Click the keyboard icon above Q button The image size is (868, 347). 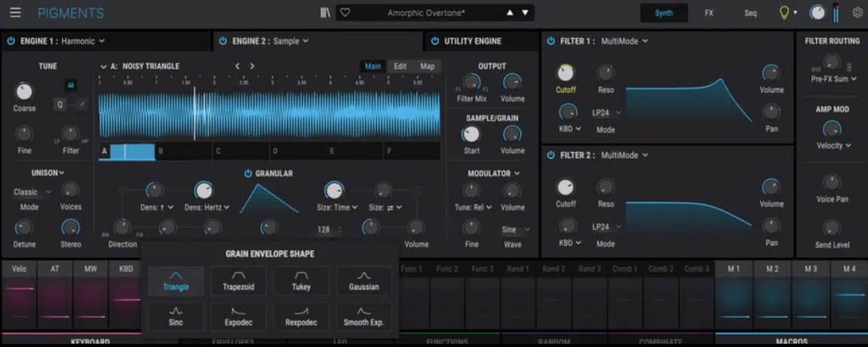click(72, 85)
